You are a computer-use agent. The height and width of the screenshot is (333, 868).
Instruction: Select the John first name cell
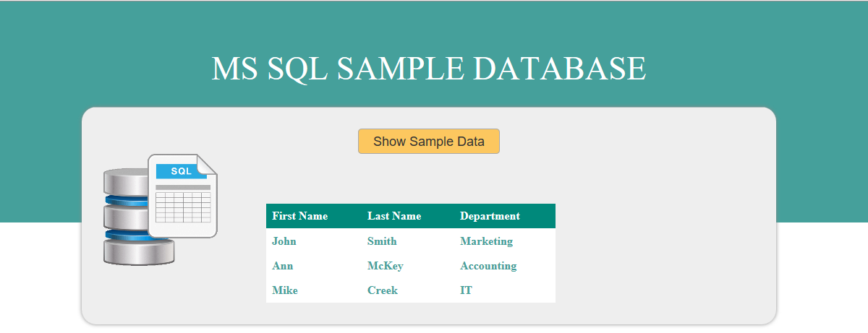coord(284,241)
